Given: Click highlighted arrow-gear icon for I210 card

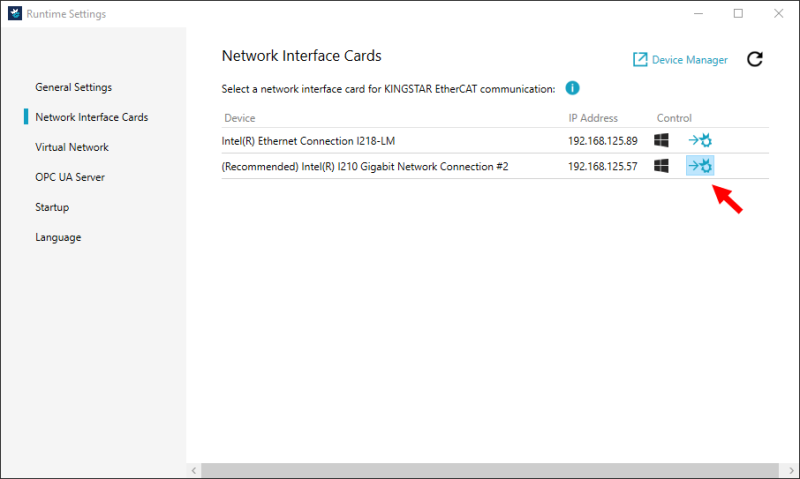Looking at the screenshot, I should tap(700, 166).
